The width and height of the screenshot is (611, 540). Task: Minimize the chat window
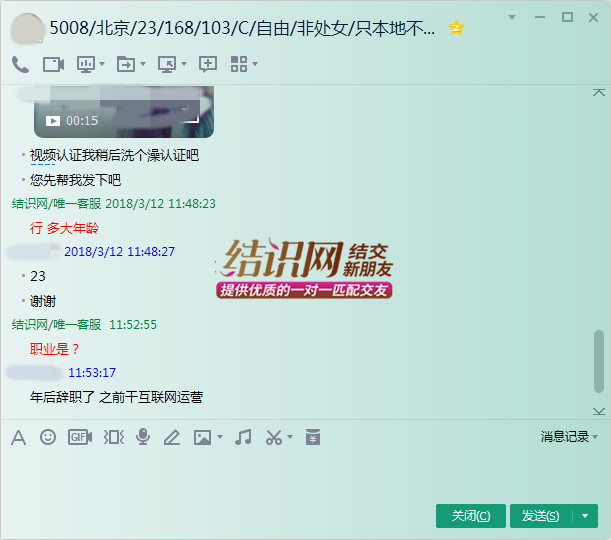coord(540,17)
